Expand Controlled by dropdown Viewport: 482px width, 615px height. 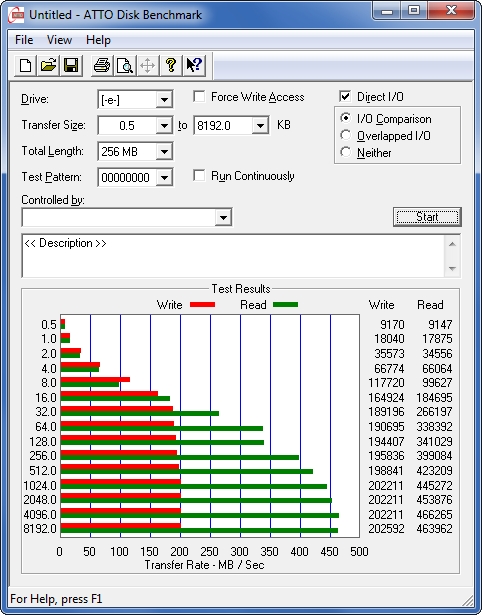tap(223, 217)
